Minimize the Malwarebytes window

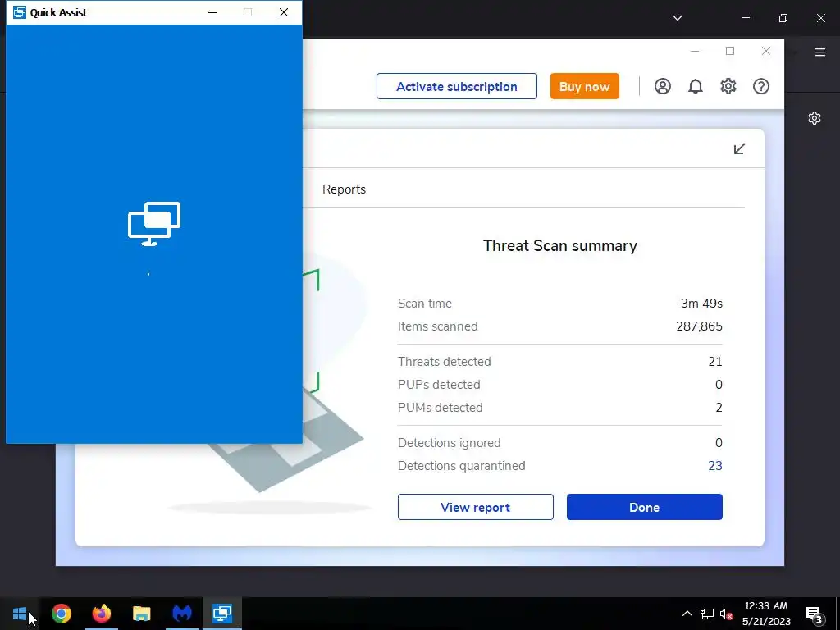pos(695,51)
